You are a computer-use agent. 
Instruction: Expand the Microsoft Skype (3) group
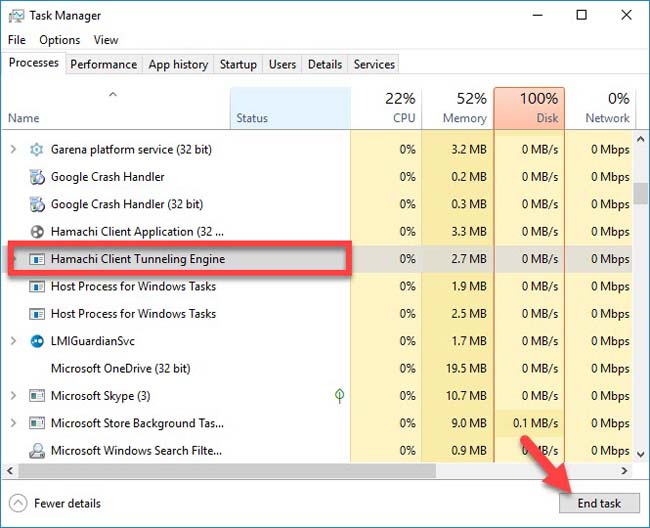point(13,395)
